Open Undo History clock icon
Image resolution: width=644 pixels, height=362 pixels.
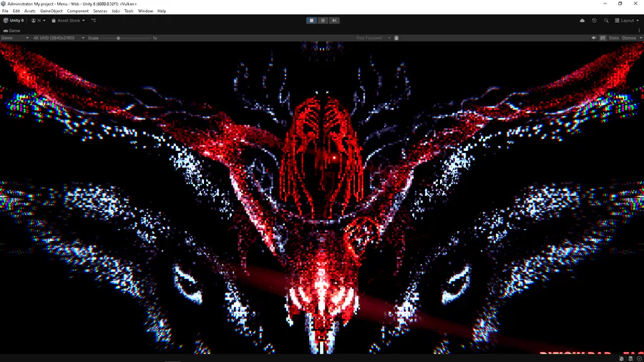[x=595, y=21]
